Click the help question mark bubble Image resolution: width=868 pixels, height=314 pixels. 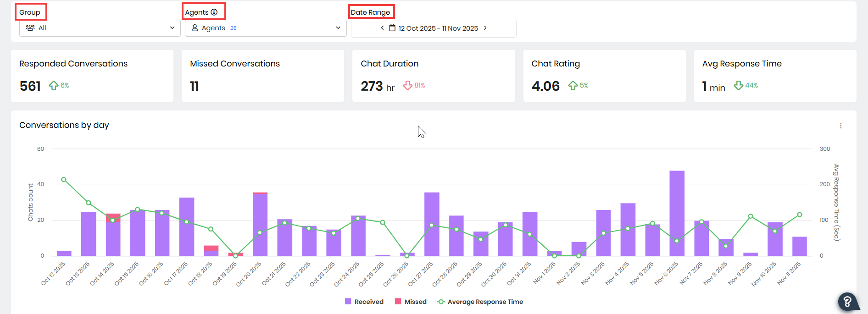(x=847, y=302)
